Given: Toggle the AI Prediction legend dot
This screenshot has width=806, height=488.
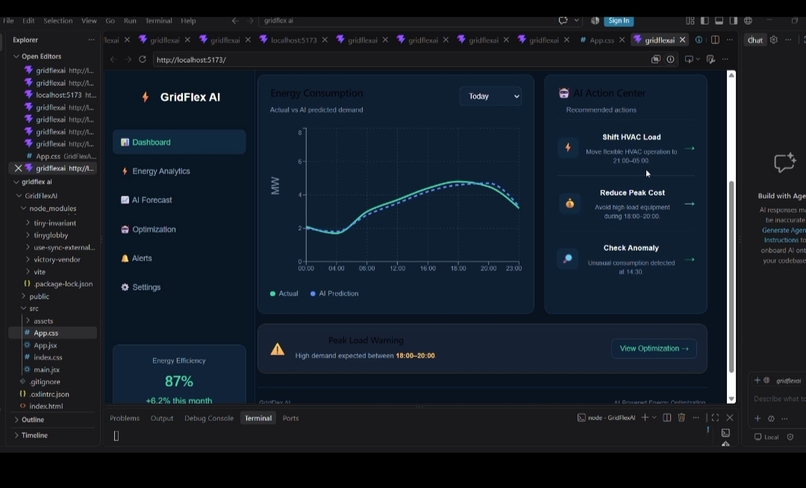Looking at the screenshot, I should (x=313, y=294).
